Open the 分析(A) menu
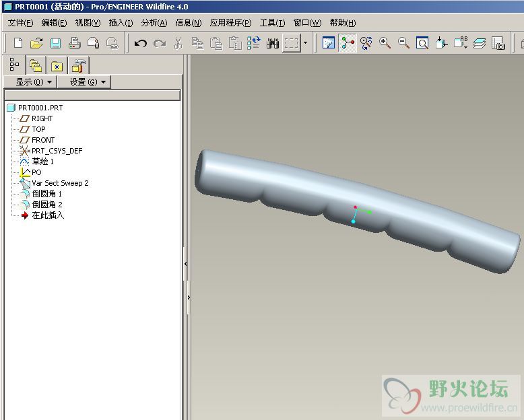 (154, 23)
